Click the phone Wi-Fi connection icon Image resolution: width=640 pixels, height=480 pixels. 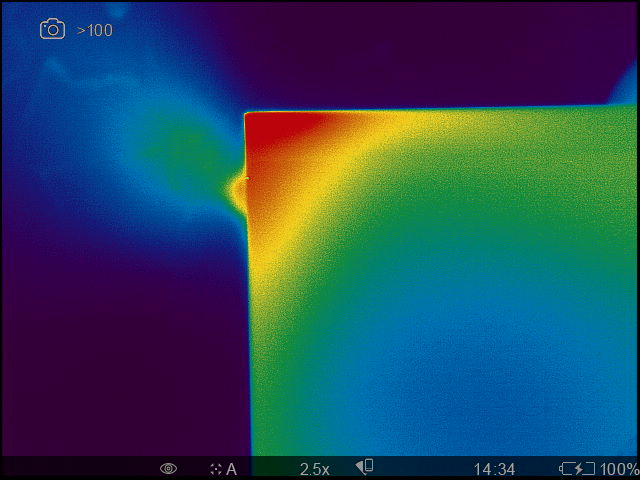point(364,467)
